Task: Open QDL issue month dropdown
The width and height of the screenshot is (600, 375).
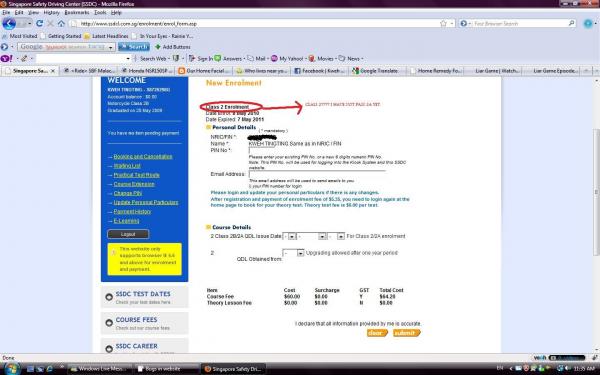Action: pos(312,236)
